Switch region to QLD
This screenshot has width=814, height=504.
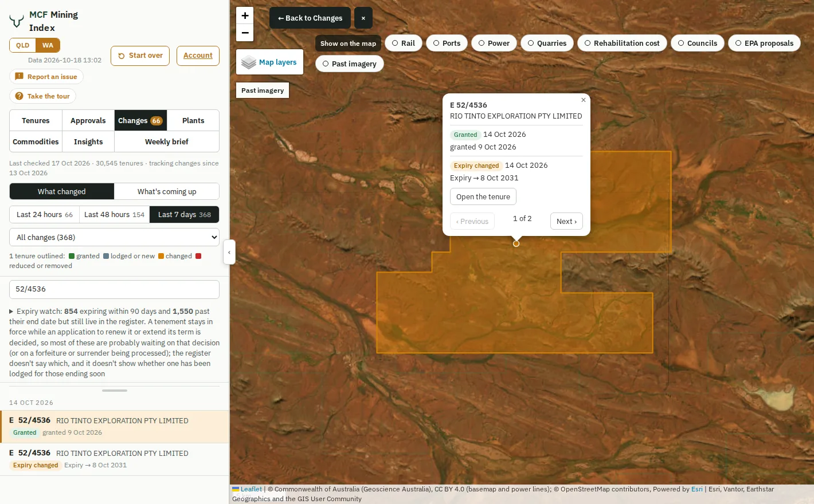point(22,45)
